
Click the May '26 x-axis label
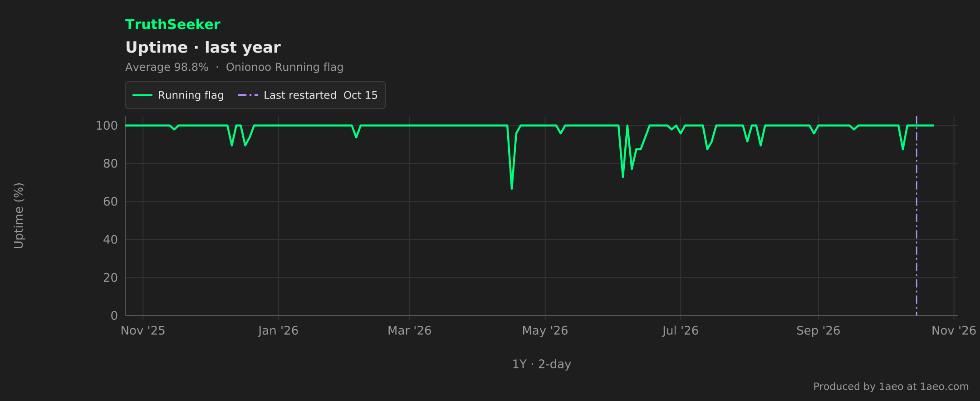coord(545,331)
